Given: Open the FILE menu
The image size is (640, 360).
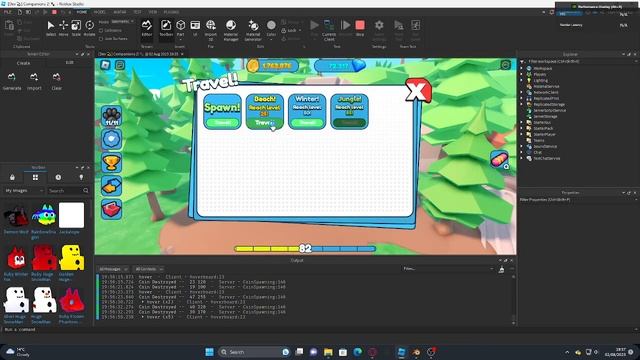Looking at the screenshot, I should point(8,12).
